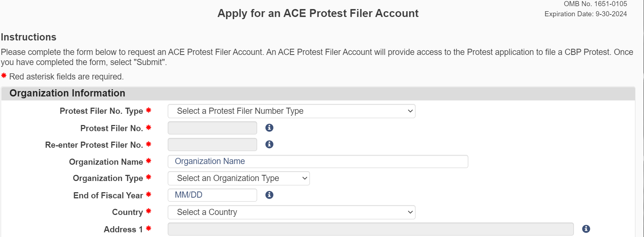This screenshot has height=237, width=644.
Task: Click the 'Organization Name' label text
Action: coord(106,162)
